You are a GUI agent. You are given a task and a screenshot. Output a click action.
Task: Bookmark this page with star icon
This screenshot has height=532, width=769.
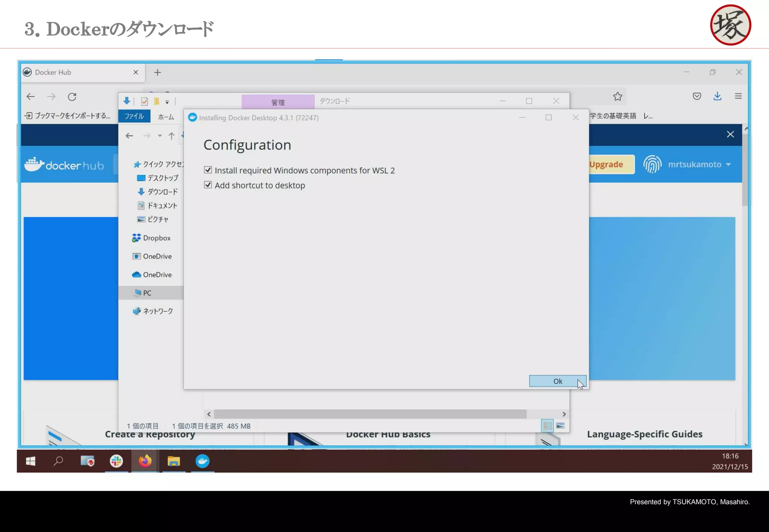618,96
